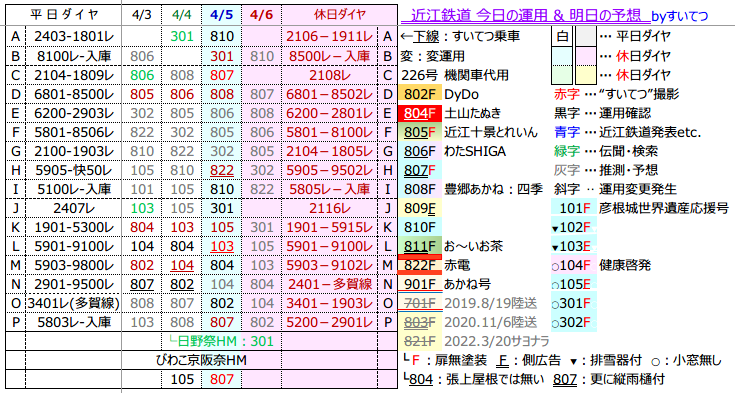Click the cell 3401レ(多賀線)
This screenshot has height=393, width=735.
click(x=74, y=303)
